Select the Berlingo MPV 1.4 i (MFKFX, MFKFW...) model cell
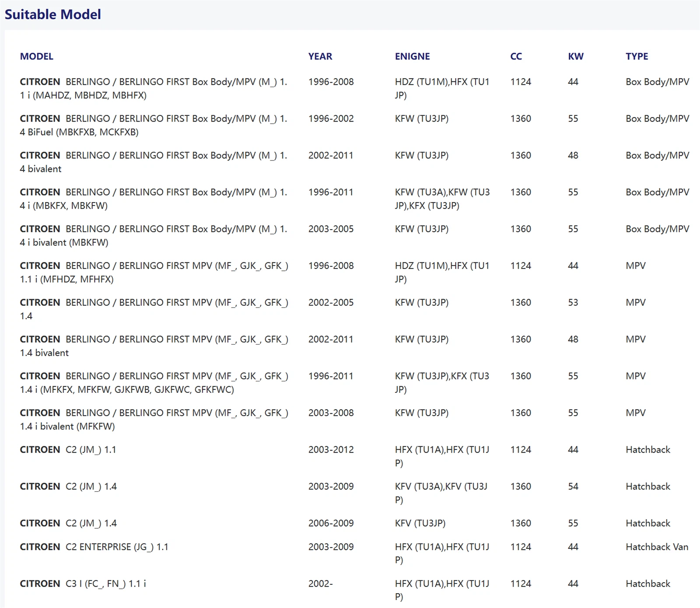The width and height of the screenshot is (700, 608). 154,382
